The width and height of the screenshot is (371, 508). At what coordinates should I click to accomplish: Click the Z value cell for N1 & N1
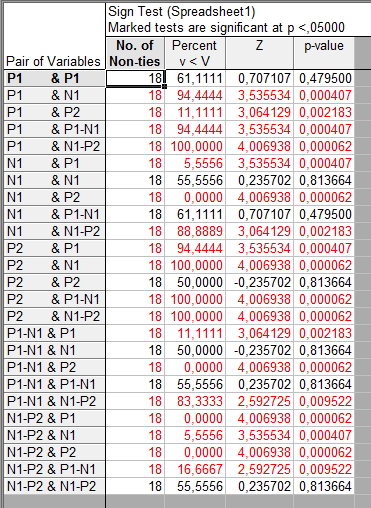[259, 180]
